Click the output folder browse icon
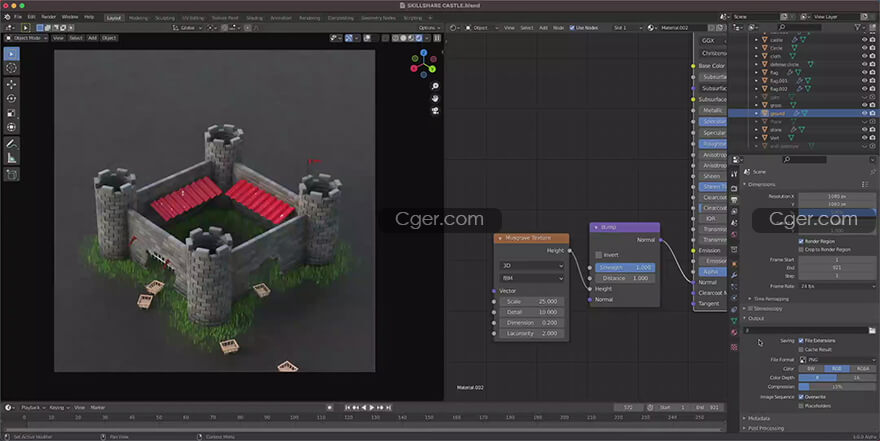 pyautogui.click(x=871, y=330)
